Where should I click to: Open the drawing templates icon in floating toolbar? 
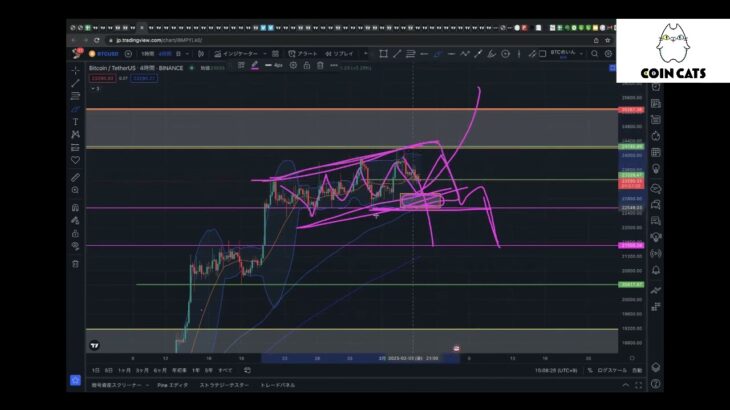coord(241,66)
